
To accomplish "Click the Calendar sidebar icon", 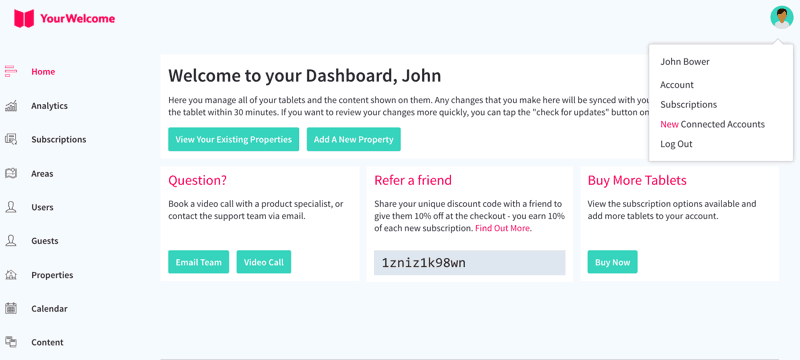I will 11,308.
